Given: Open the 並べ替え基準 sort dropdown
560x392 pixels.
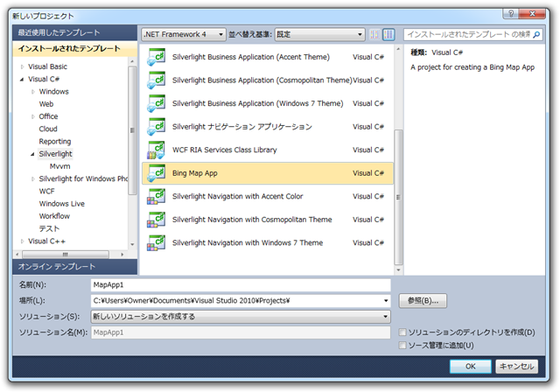Looking at the screenshot, I should [319, 34].
